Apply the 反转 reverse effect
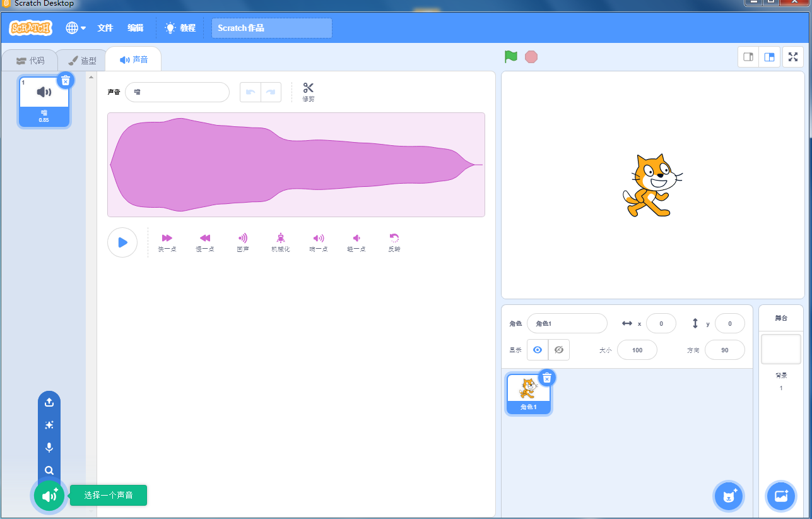 click(394, 242)
